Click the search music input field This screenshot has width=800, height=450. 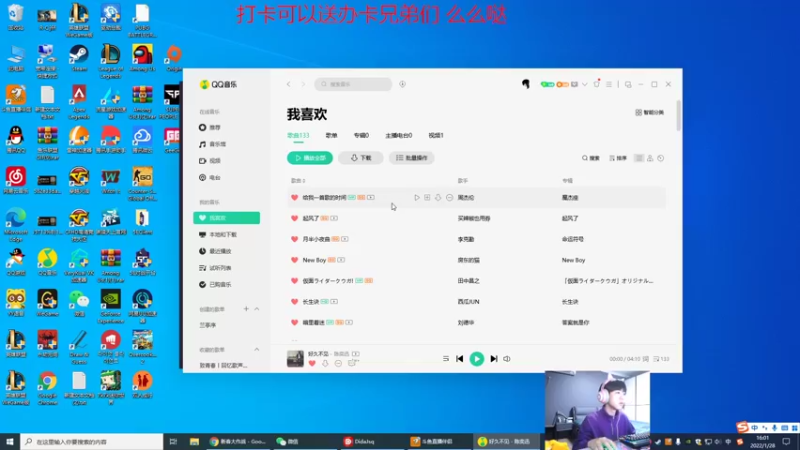coord(353,84)
